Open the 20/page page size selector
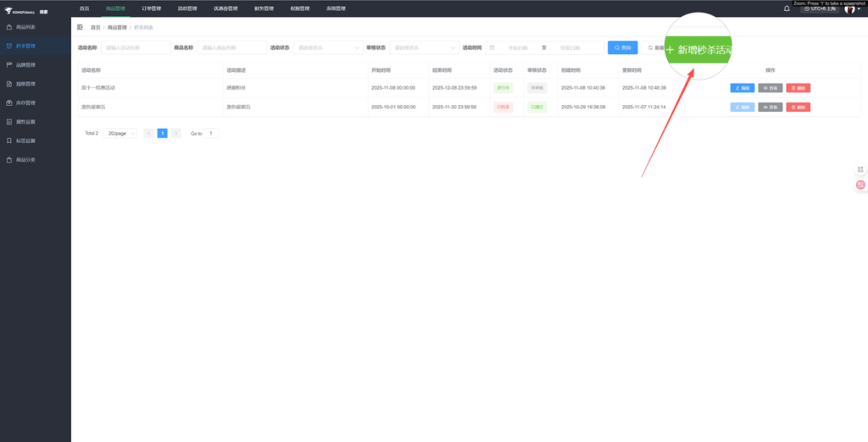 120,134
